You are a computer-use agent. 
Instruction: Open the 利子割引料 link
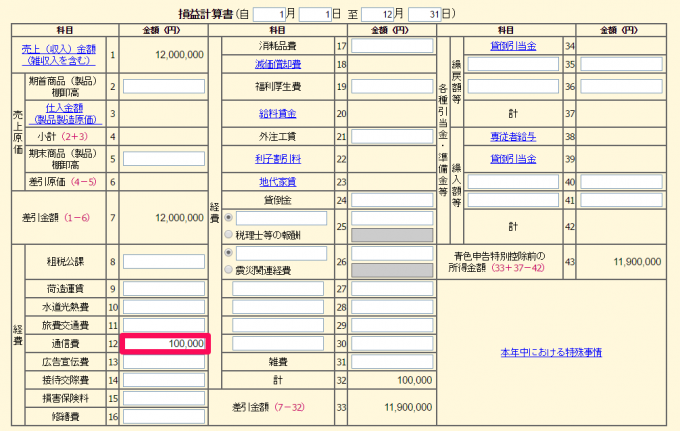[278, 159]
